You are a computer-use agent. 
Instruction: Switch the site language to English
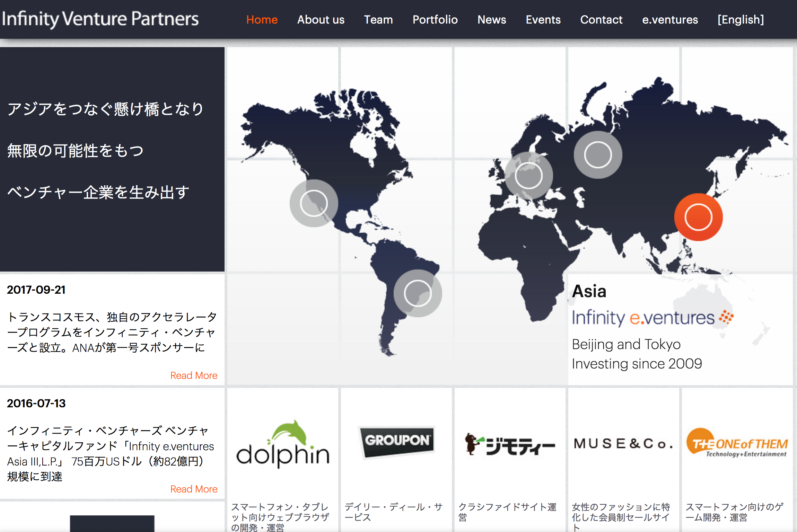pos(741,20)
